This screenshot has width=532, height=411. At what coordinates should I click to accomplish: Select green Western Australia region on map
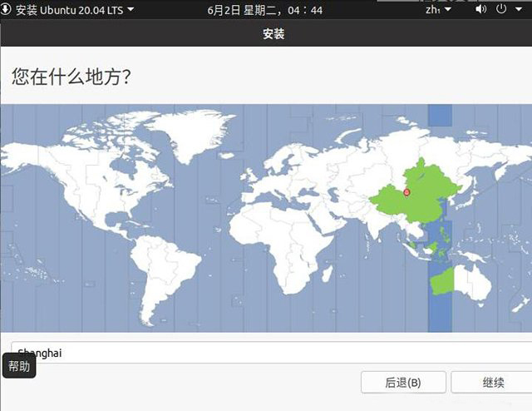(442, 281)
